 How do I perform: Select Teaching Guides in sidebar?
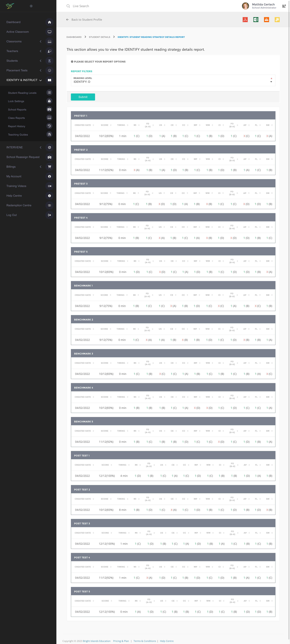(x=18, y=135)
